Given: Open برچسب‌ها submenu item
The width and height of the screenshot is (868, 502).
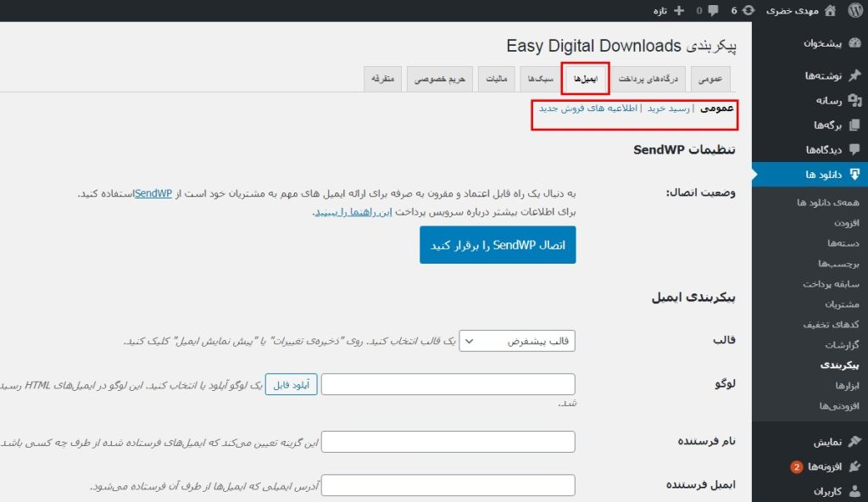Looking at the screenshot, I should click(x=838, y=263).
